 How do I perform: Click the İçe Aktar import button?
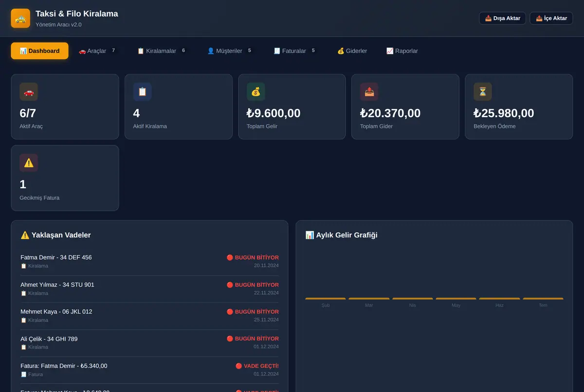[551, 18]
